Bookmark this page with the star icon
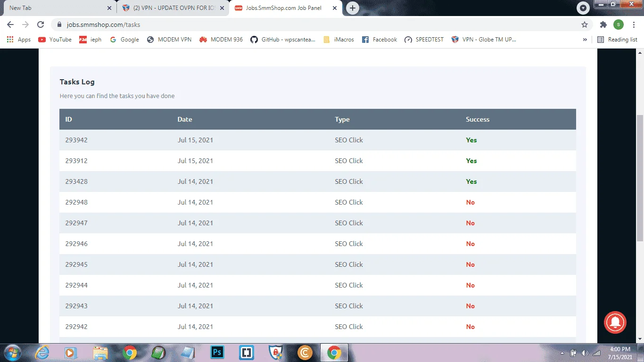The width and height of the screenshot is (644, 362). point(585,25)
